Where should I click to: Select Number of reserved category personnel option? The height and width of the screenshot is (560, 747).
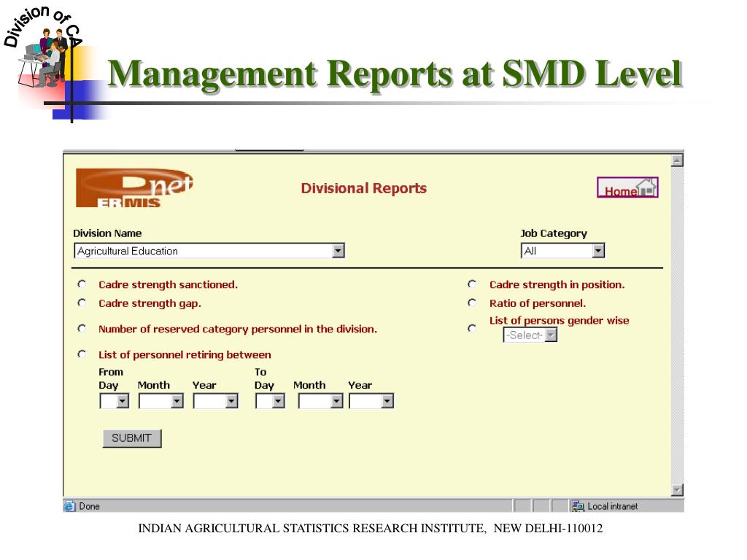[x=82, y=329]
